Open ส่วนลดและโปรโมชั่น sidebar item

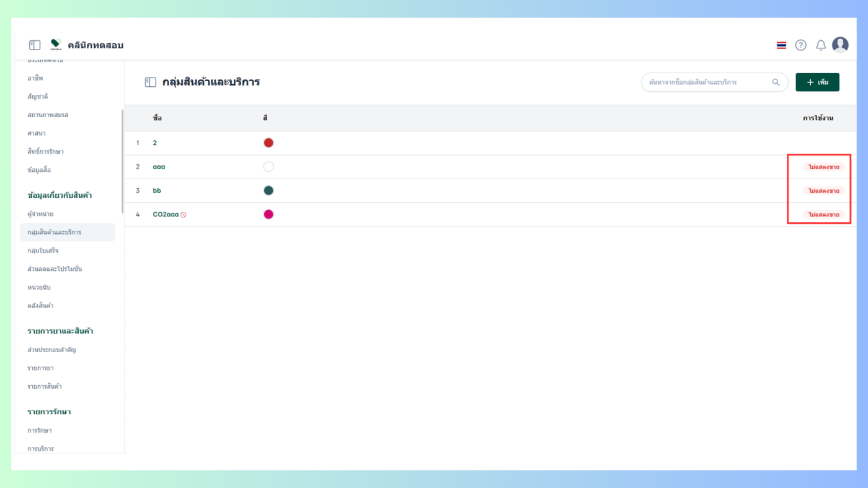click(55, 269)
